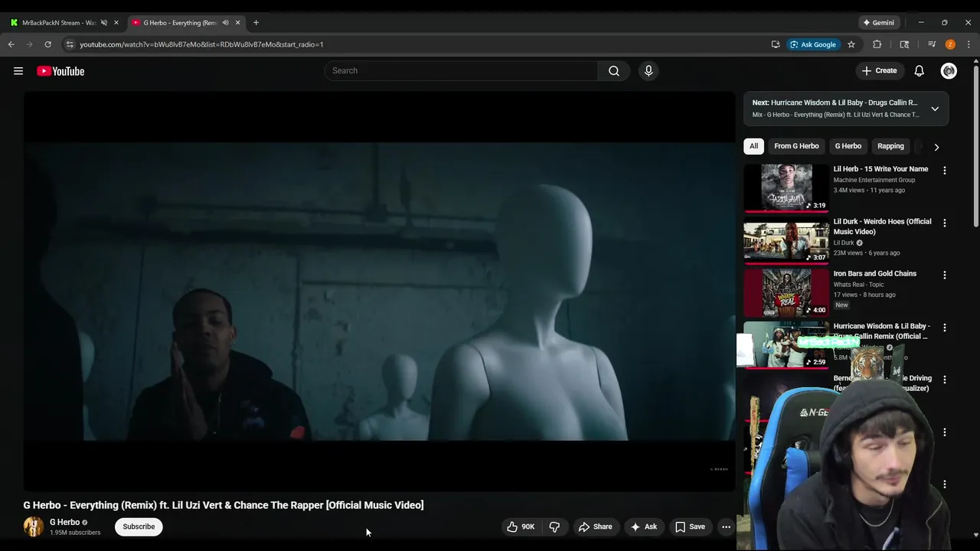Viewport: 980px width, 551px height.
Task: Go to the YouTube home logo
Action: (x=60, y=71)
